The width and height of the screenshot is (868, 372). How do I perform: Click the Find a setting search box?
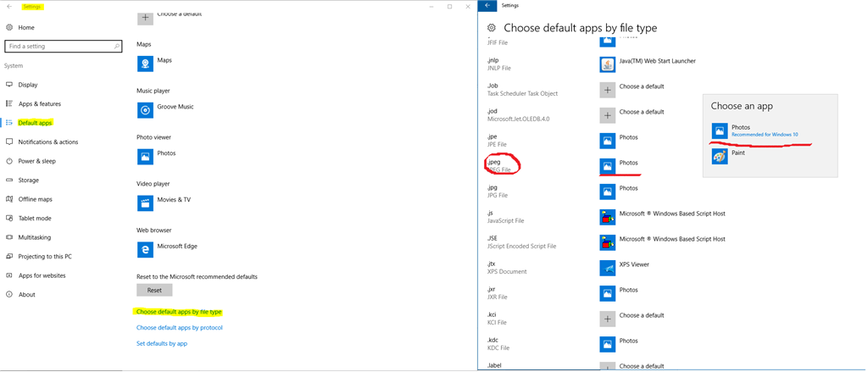63,47
